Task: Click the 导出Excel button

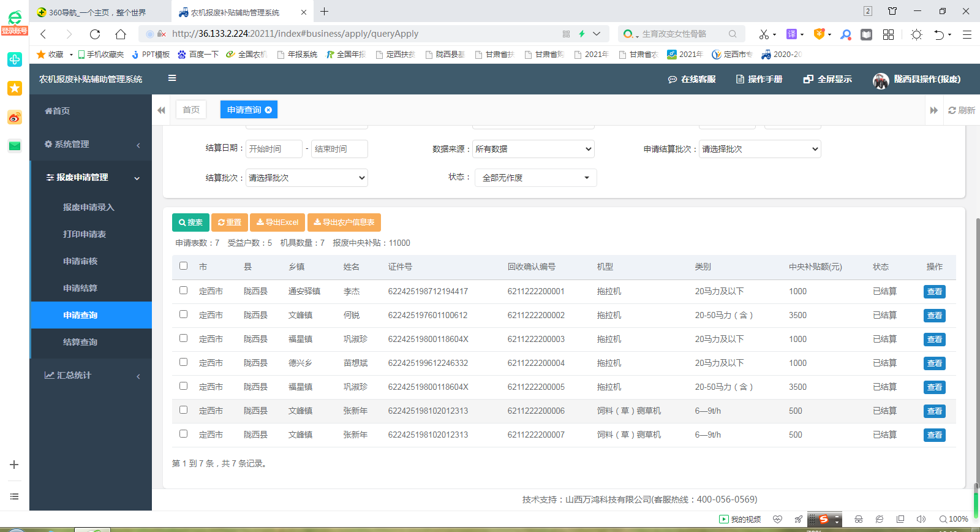Action: pyautogui.click(x=277, y=222)
